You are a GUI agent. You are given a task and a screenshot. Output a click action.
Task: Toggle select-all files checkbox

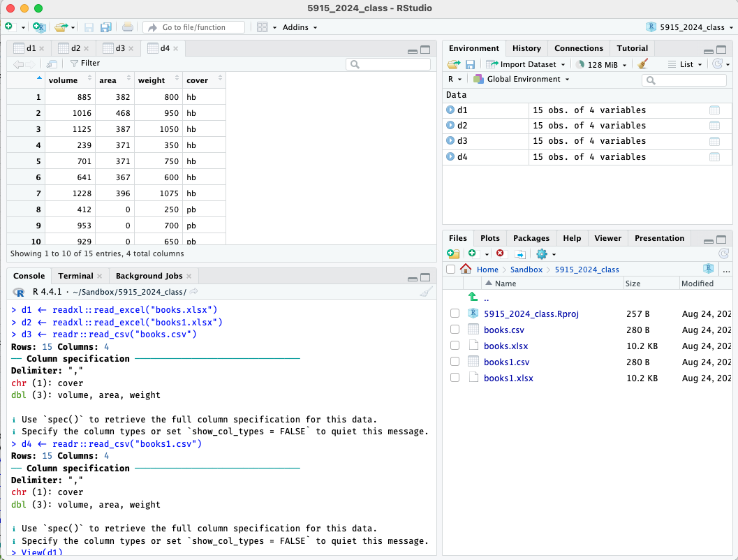click(x=451, y=269)
